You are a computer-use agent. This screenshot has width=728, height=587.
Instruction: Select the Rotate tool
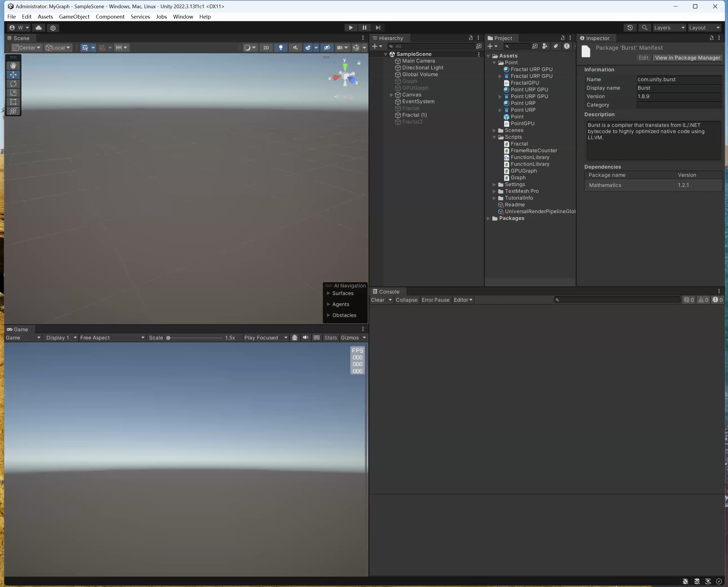click(x=13, y=83)
